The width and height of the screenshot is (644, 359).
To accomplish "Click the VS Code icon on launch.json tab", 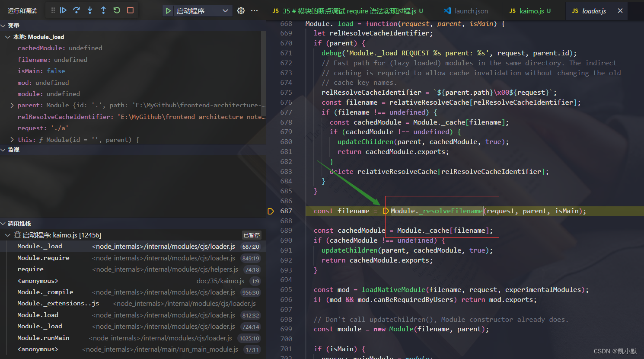I will point(447,11).
